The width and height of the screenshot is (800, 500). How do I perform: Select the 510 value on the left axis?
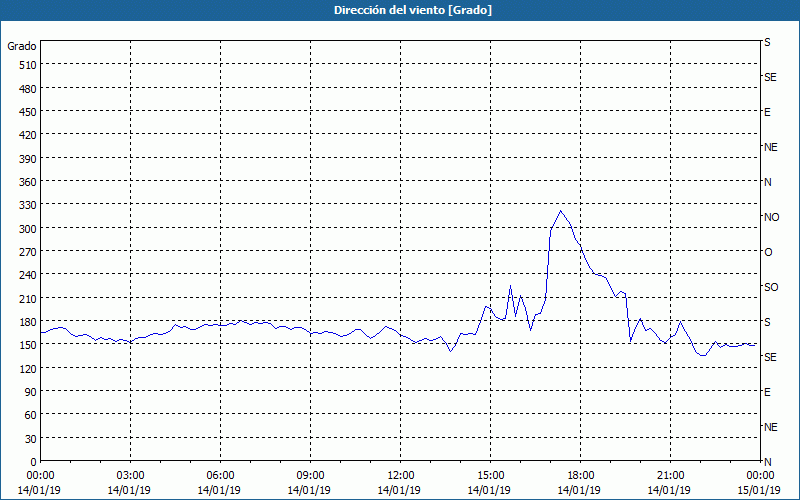(28, 65)
